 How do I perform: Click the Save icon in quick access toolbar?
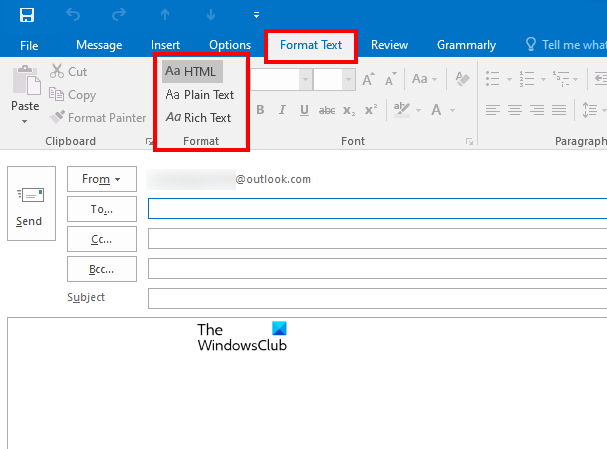[x=27, y=15]
